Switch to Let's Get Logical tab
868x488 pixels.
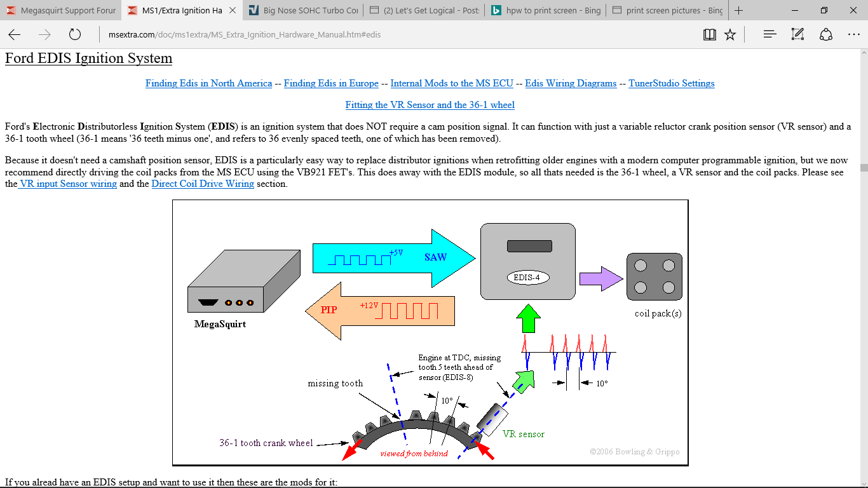[x=423, y=10]
